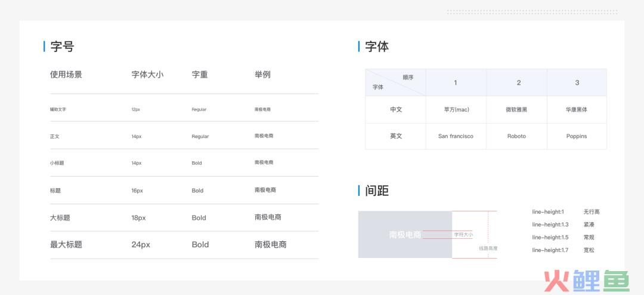
Task: Click the 最大标题 row label
Action: tap(66, 244)
